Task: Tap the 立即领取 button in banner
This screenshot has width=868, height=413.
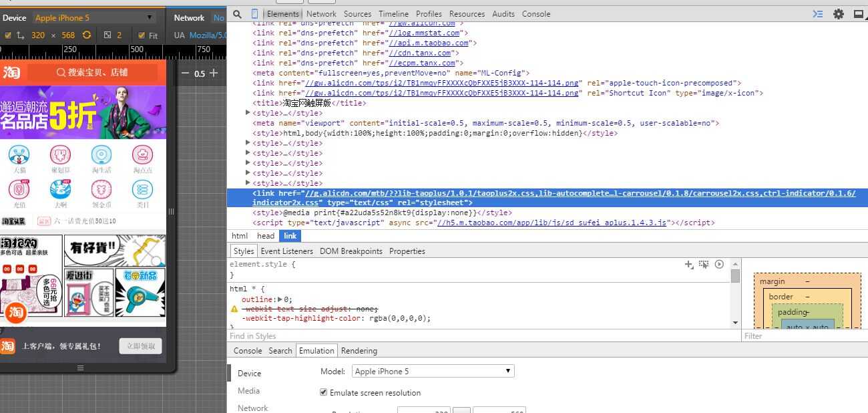Action: pos(141,346)
